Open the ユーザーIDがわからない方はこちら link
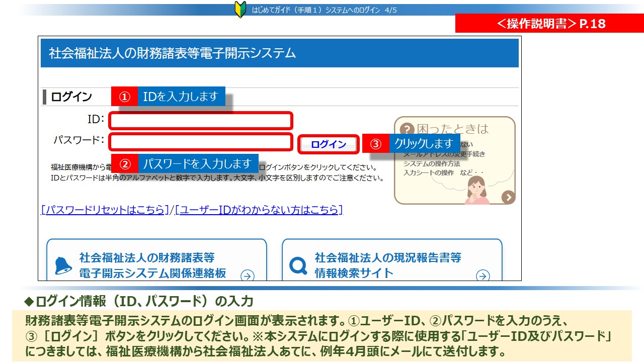Image resolution: width=644 pixels, height=362 pixels. pyautogui.click(x=259, y=210)
